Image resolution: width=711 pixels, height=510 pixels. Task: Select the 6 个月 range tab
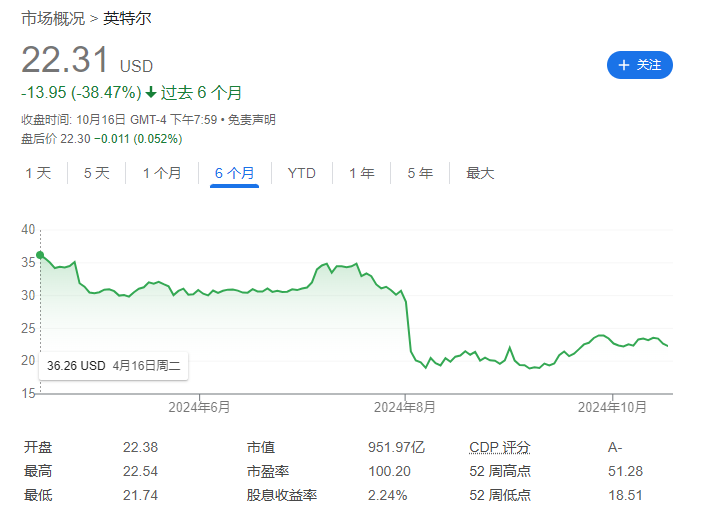click(x=234, y=173)
